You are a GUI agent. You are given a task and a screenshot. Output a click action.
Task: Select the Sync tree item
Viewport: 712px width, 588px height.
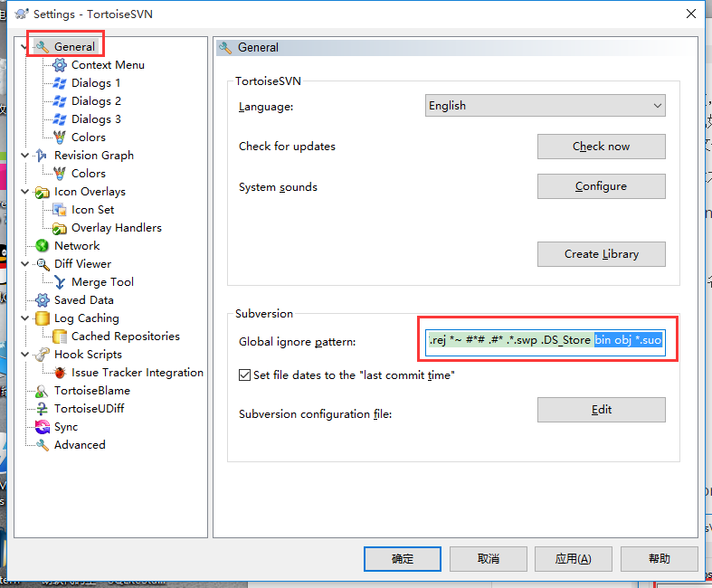click(66, 427)
